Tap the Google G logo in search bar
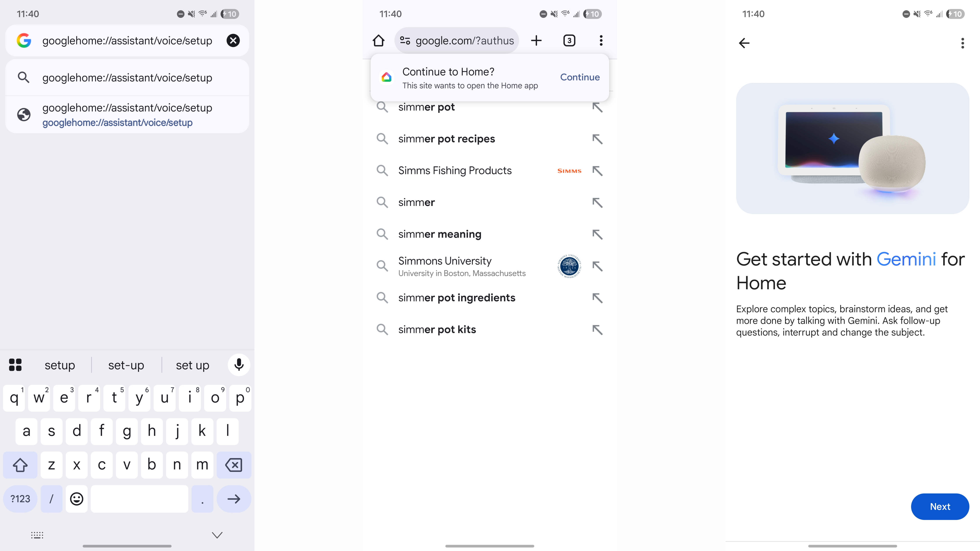Image resolution: width=980 pixels, height=551 pixels. (x=24, y=41)
